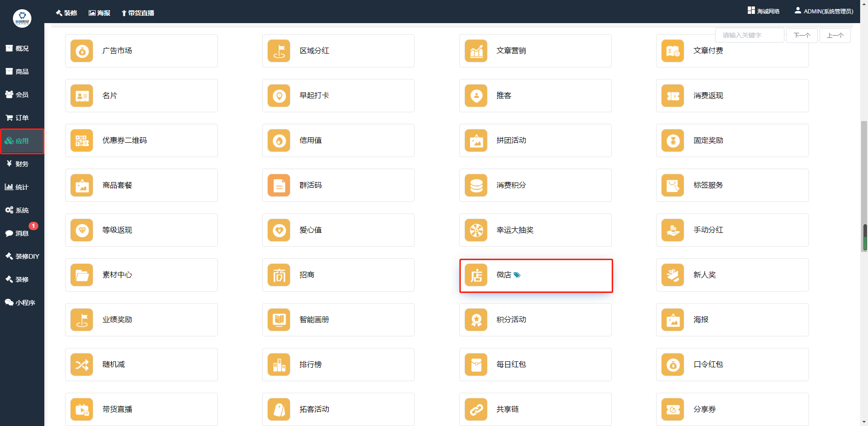Open the 共享链 link icon
Viewport: 868px width, 426px height.
[476, 409]
